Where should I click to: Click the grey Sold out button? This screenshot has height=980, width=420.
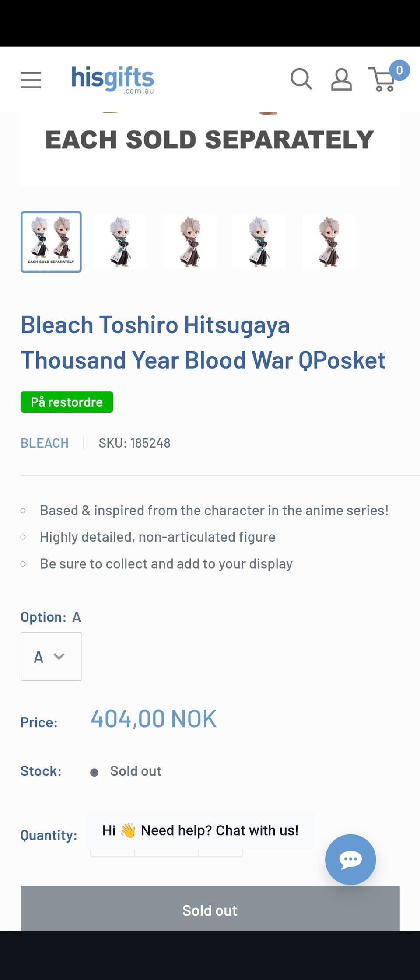pos(210,910)
